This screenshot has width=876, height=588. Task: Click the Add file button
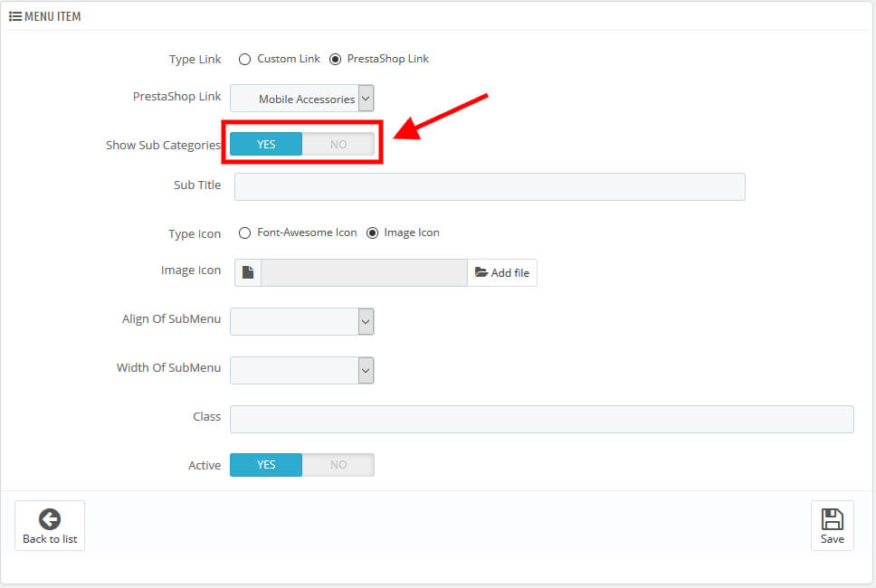(x=502, y=272)
